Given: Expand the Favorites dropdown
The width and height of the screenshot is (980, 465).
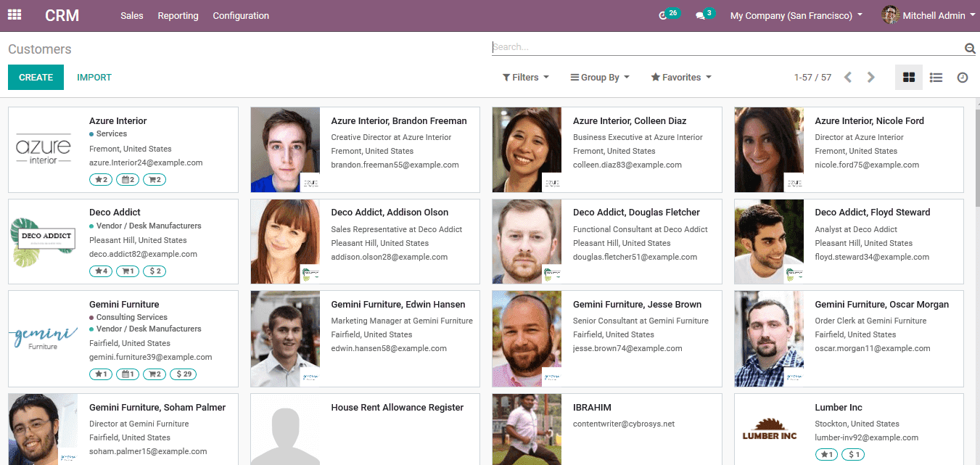Looking at the screenshot, I should coord(681,78).
